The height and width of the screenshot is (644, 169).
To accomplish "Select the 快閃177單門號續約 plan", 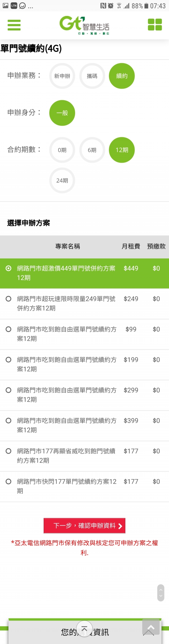I will click(x=84, y=487).
